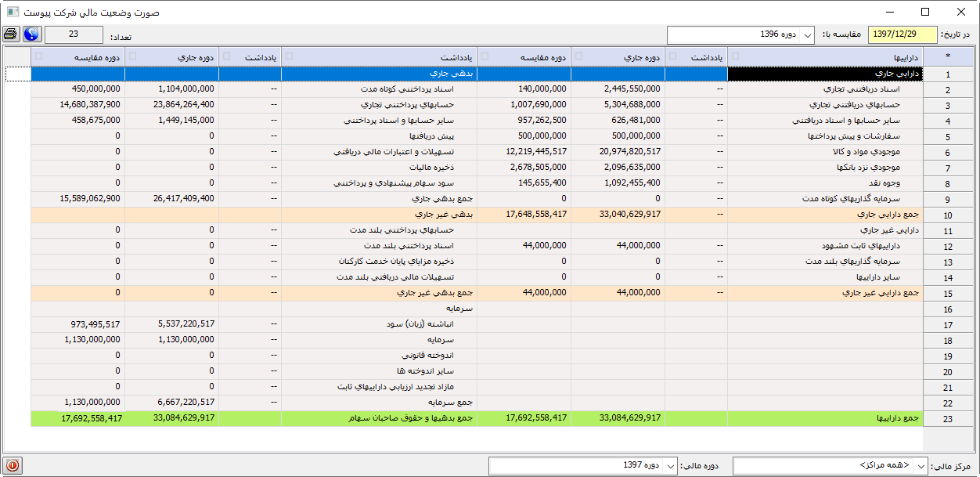Maximize the صورت وضعیت مالی window
This screenshot has width=980, height=477.
[x=925, y=12]
